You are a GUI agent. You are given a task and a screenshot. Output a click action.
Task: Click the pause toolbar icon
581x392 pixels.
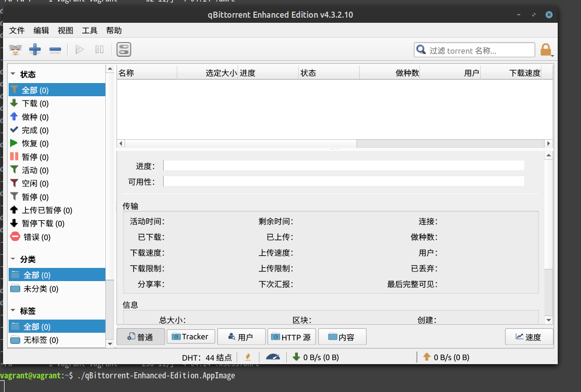coord(99,49)
